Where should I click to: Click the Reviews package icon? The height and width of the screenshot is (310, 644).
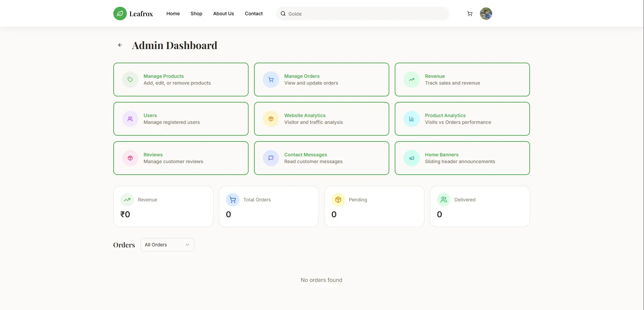(x=130, y=158)
